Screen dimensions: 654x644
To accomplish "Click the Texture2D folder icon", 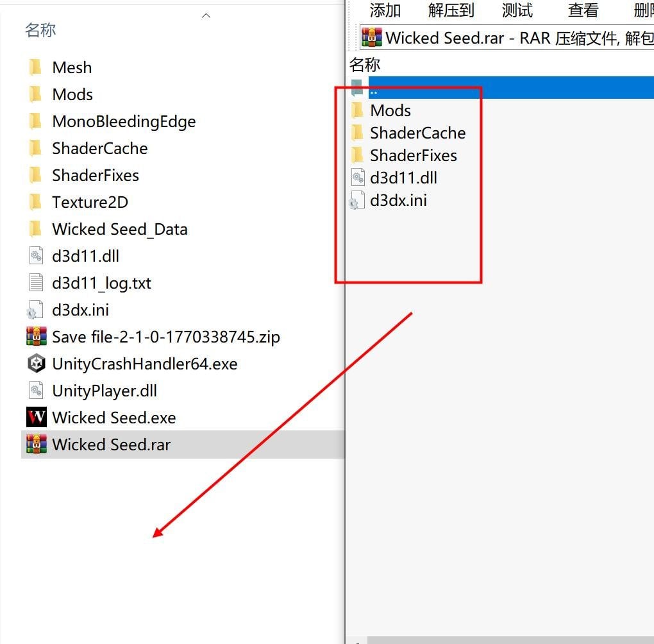I will [x=35, y=202].
